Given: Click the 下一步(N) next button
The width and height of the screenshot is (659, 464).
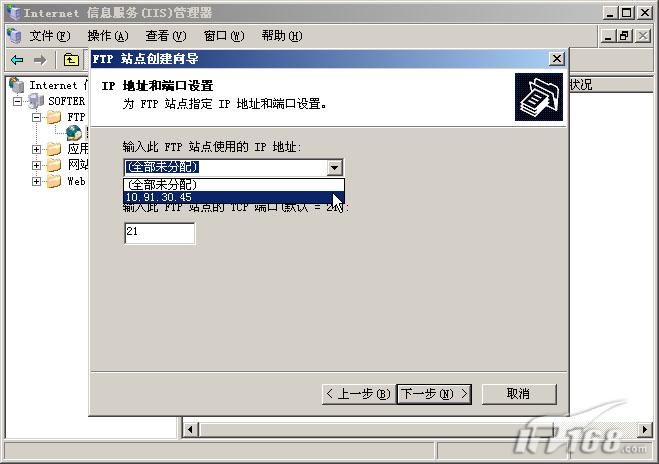Looking at the screenshot, I should [434, 394].
